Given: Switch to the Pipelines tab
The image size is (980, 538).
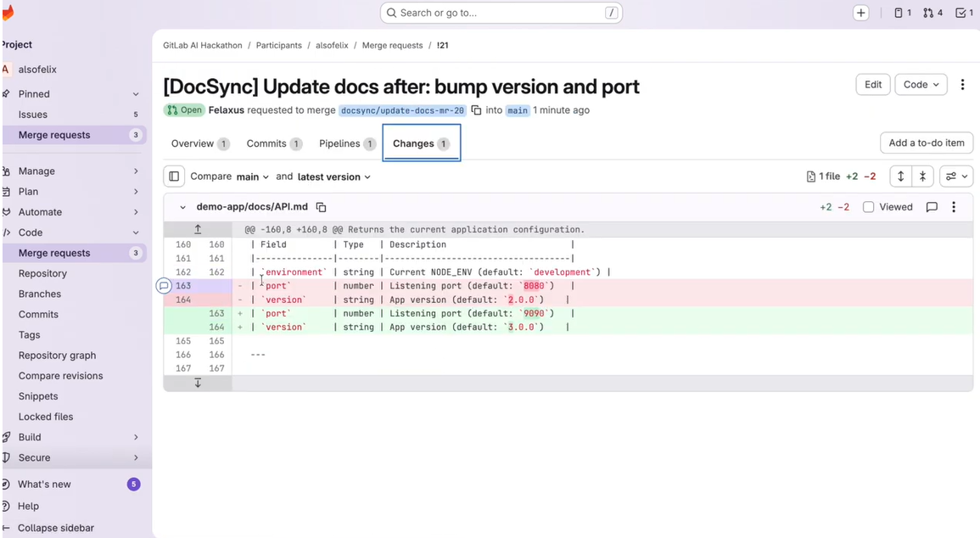Looking at the screenshot, I should click(346, 143).
